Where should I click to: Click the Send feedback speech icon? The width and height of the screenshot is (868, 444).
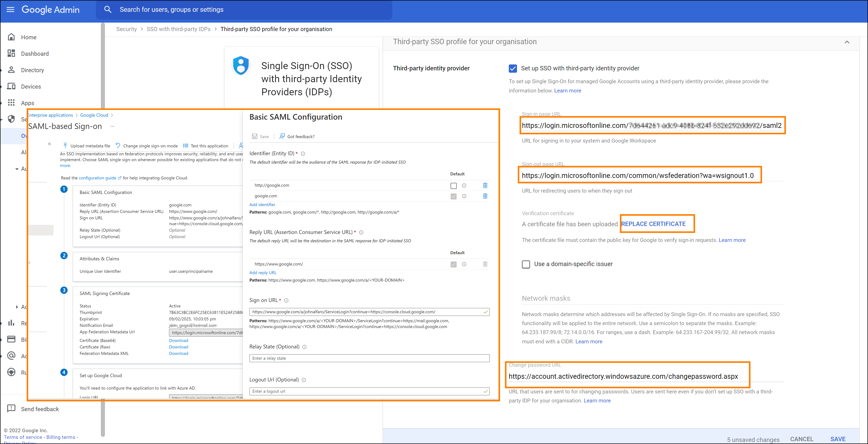tap(11, 409)
